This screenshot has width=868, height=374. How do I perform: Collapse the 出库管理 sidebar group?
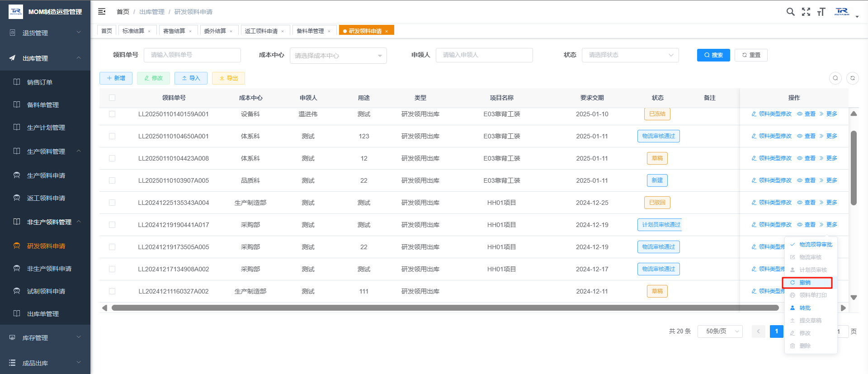pos(45,58)
